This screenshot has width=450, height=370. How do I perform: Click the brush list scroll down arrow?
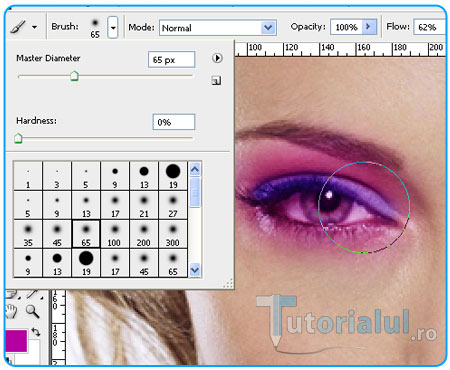coord(195,270)
